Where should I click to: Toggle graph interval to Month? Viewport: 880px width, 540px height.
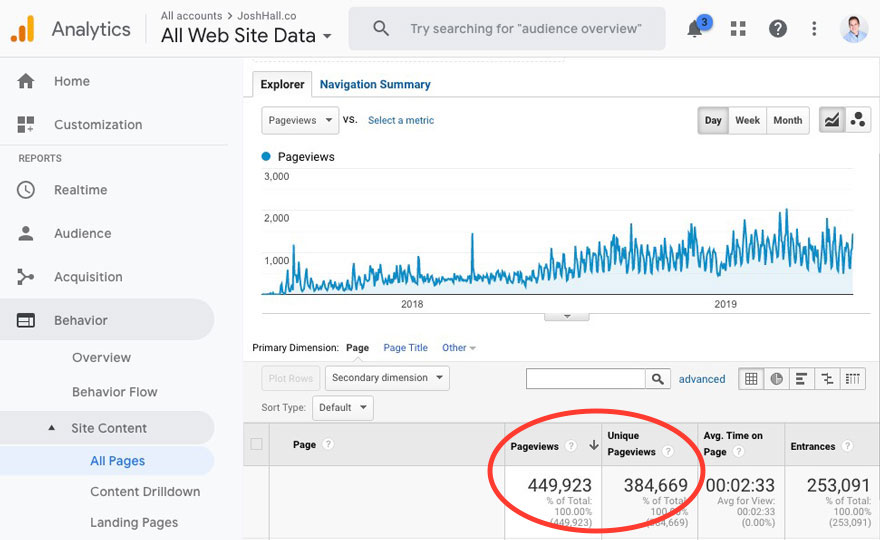[787, 120]
